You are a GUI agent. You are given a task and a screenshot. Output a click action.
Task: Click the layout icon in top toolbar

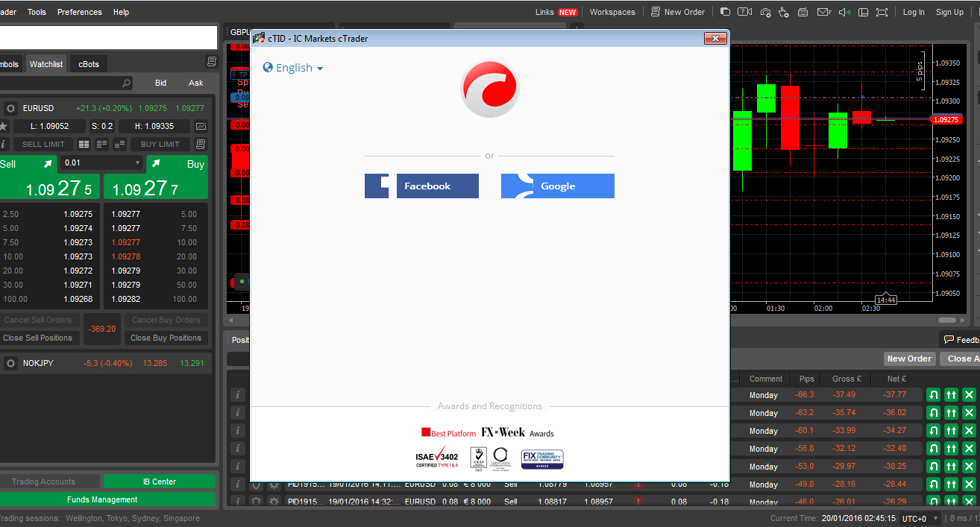click(864, 12)
